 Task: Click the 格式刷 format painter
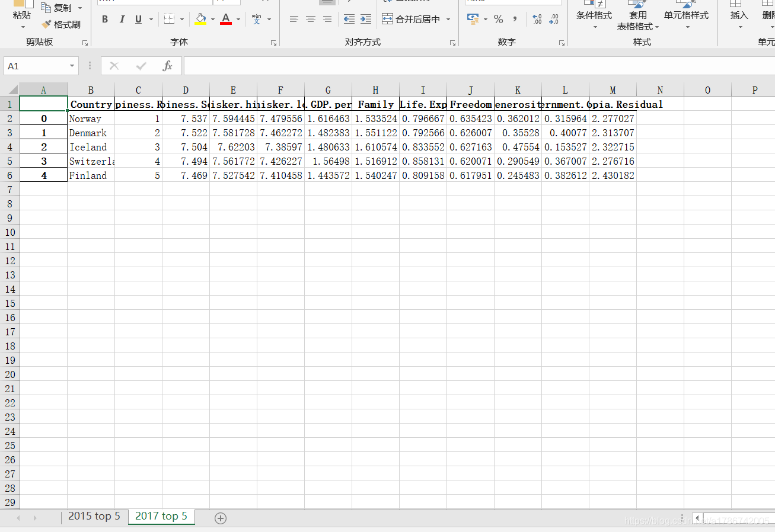60,25
